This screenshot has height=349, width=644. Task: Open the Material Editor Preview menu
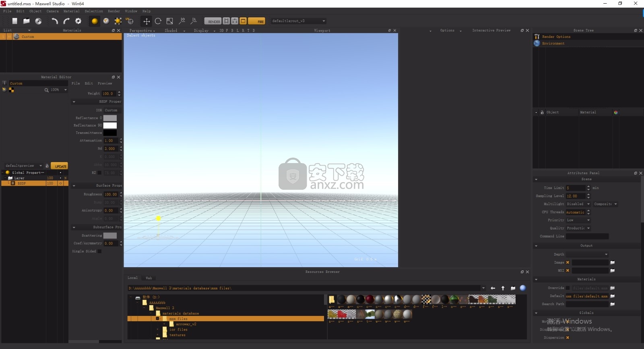[x=105, y=83]
